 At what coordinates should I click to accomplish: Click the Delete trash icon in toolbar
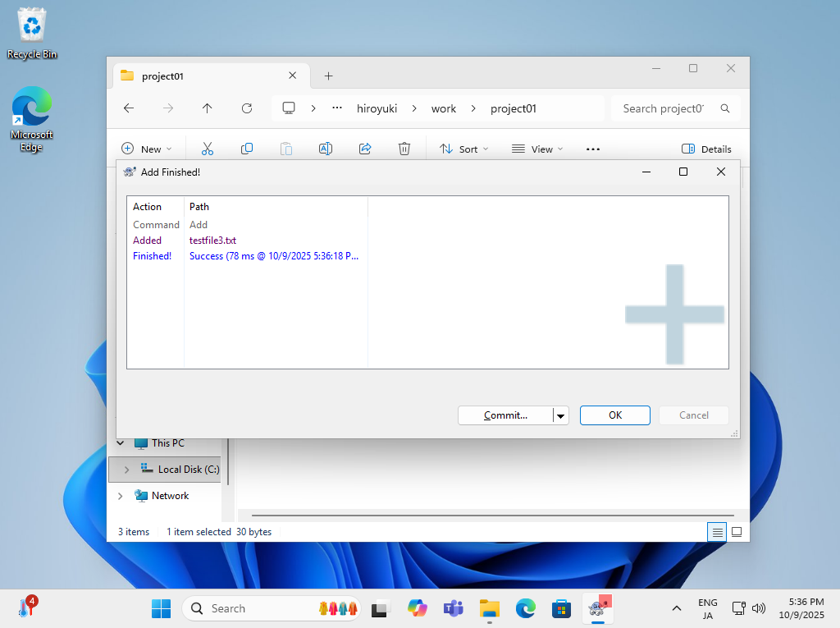pos(404,149)
